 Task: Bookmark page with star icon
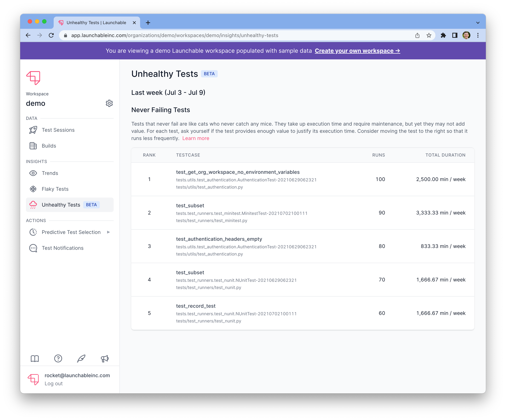point(429,35)
